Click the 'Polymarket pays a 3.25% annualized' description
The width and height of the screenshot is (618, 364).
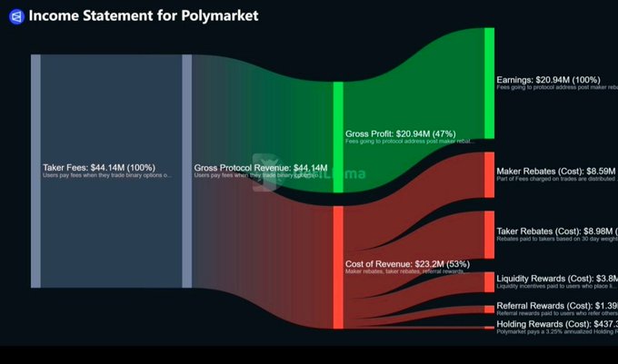coord(557,331)
